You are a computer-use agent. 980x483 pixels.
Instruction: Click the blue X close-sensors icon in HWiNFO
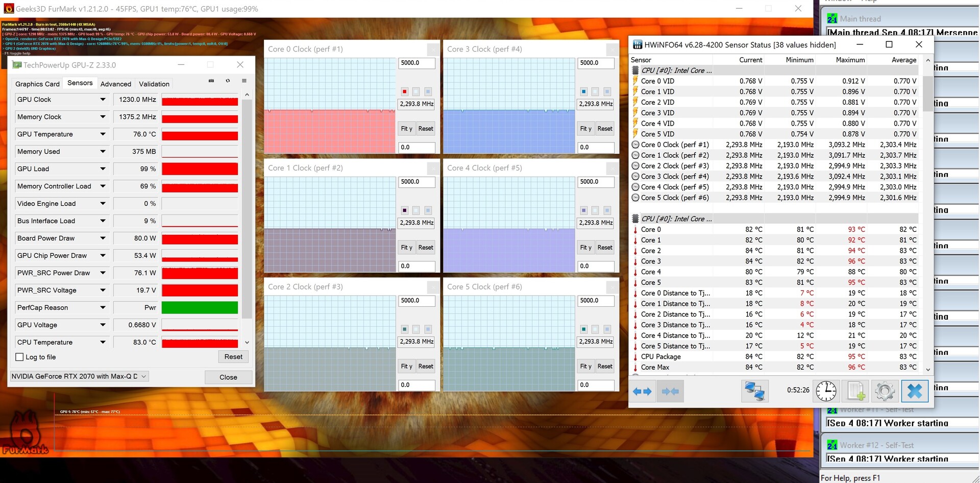(x=915, y=392)
